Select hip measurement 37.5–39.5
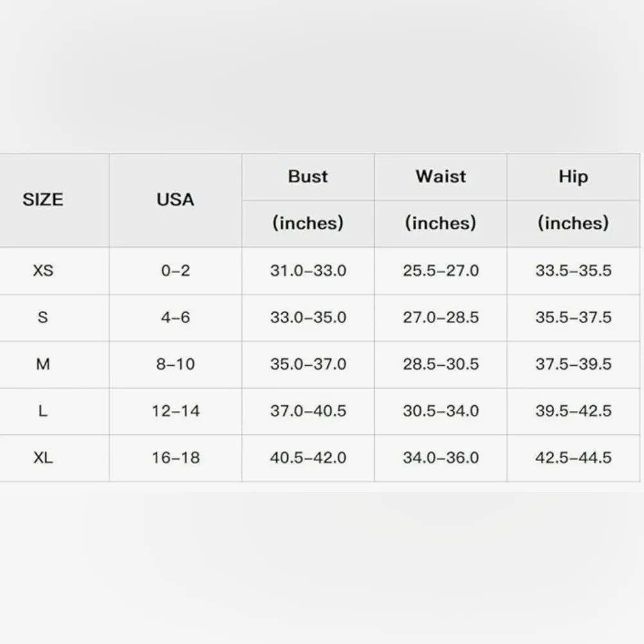644x644 pixels. point(573,365)
